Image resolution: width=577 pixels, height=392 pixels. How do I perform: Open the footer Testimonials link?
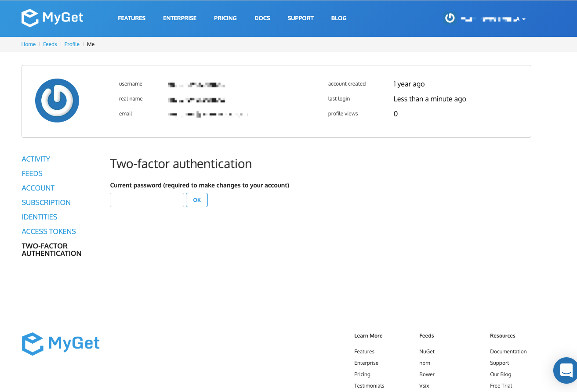coord(369,386)
